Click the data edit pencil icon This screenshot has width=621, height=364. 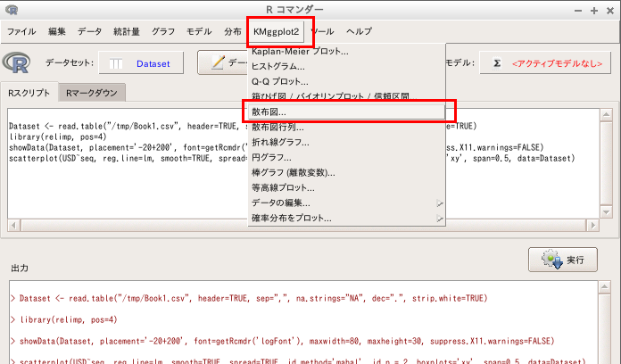click(218, 62)
